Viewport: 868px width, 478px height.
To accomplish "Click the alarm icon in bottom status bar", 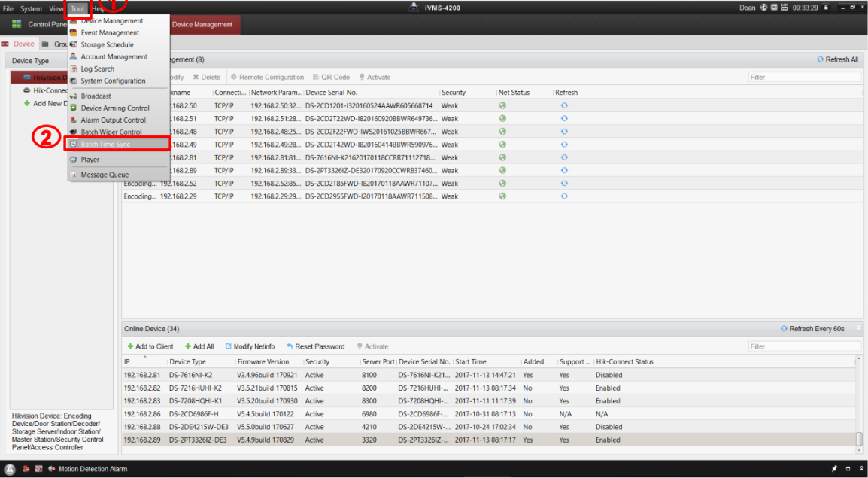I will [x=11, y=469].
